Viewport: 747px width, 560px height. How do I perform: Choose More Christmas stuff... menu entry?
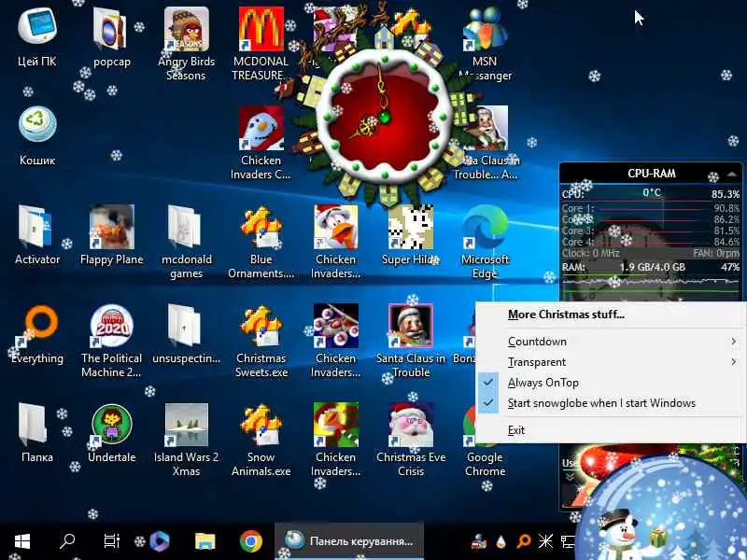click(x=612, y=315)
